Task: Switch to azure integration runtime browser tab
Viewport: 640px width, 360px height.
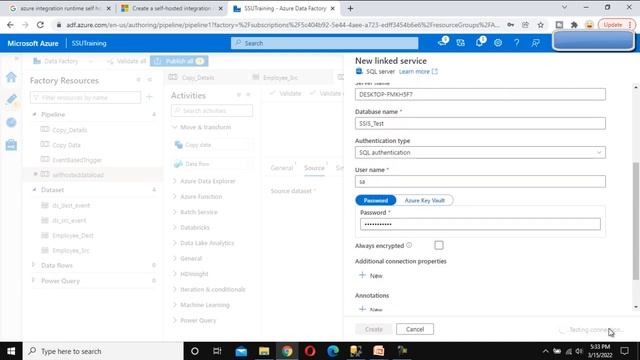Action: [60, 8]
